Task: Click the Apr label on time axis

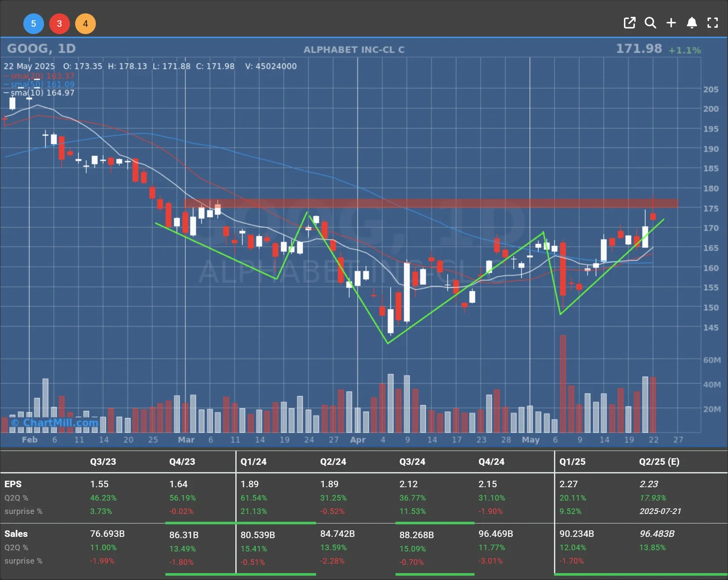Action: [358, 440]
